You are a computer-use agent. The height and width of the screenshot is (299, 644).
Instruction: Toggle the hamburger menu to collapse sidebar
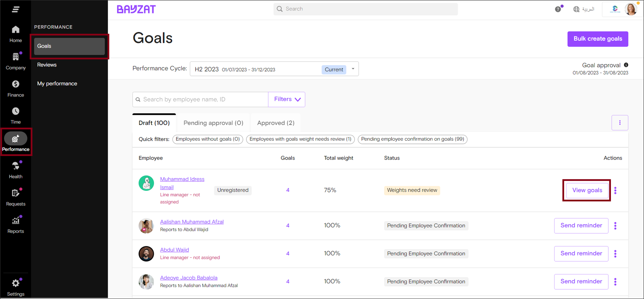click(15, 9)
